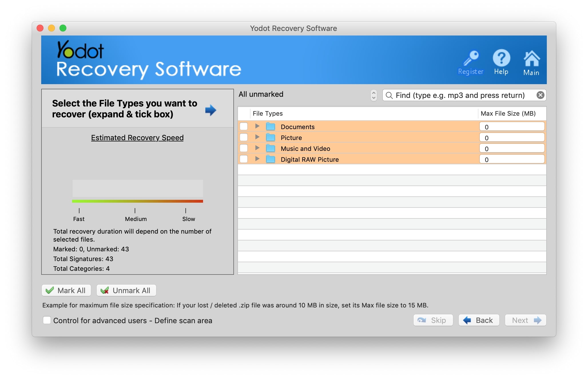Click the Documents folder icon
The height and width of the screenshot is (379, 588).
[270, 127]
